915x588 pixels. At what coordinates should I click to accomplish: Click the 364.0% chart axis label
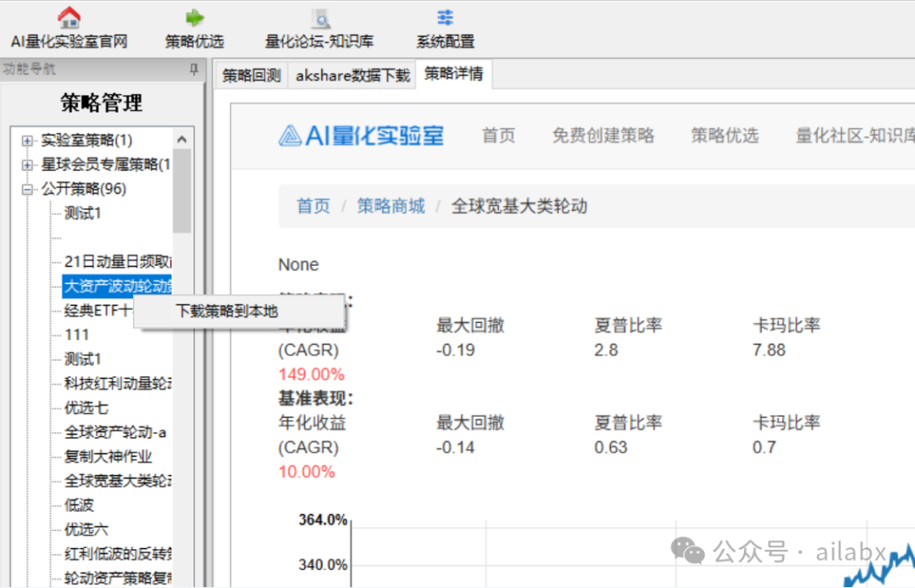[323, 519]
